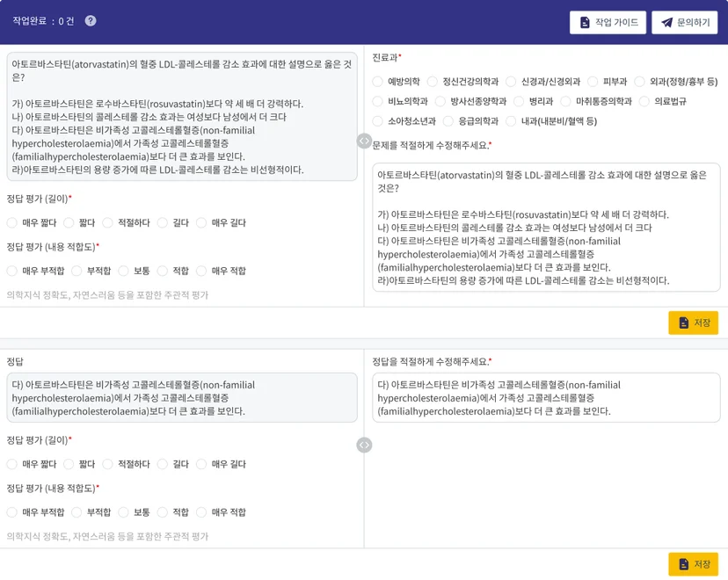The image size is (728, 580).
Task: Select 신경과/신경외과 department
Action: click(x=511, y=82)
